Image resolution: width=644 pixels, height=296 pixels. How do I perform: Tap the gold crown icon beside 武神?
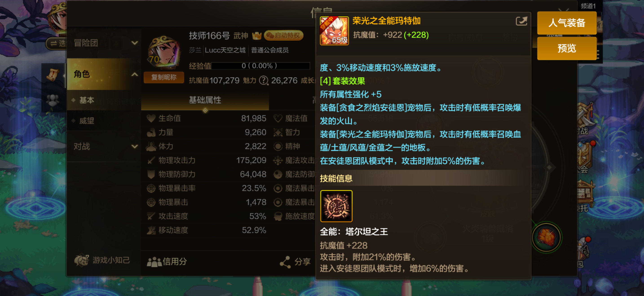[x=257, y=36]
